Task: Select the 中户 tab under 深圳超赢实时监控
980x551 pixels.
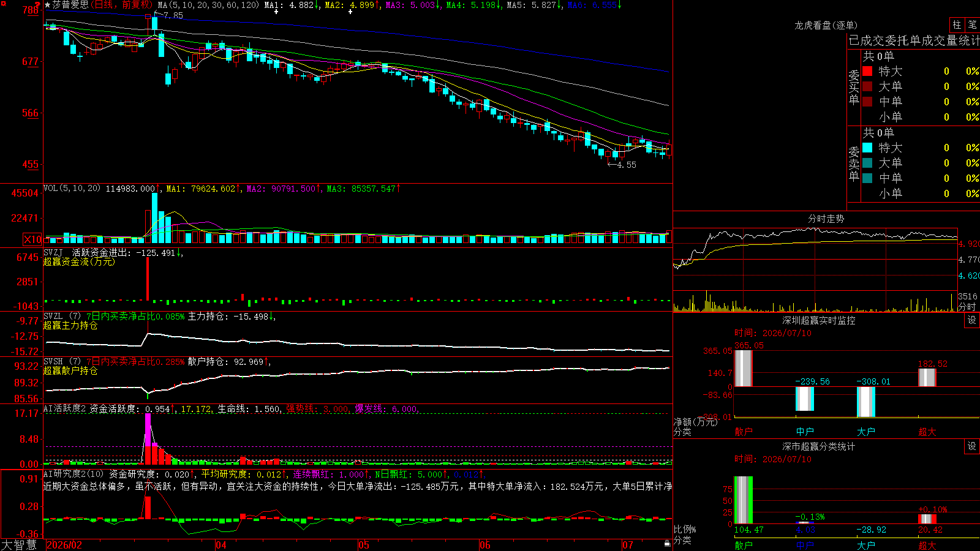Action: (805, 432)
